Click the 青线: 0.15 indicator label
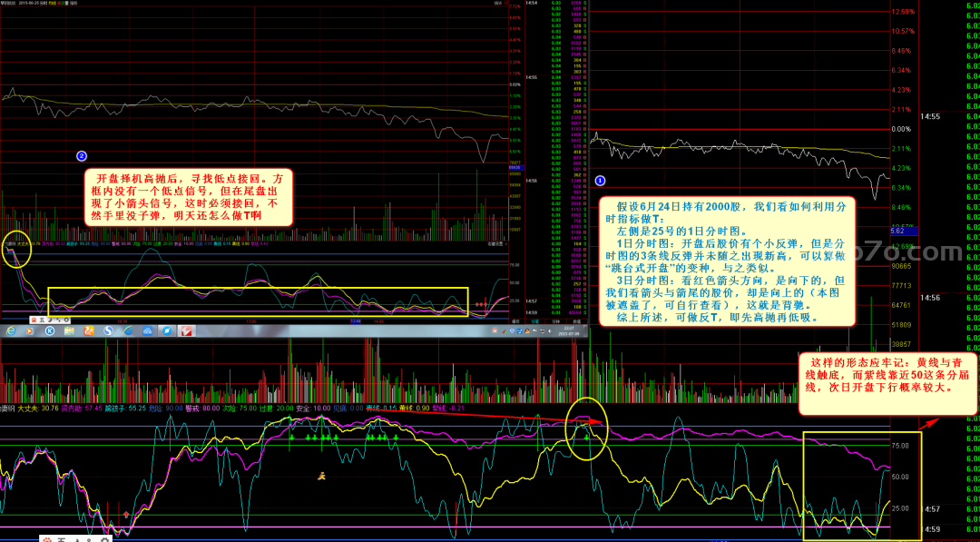The image size is (980, 542). pos(381,409)
